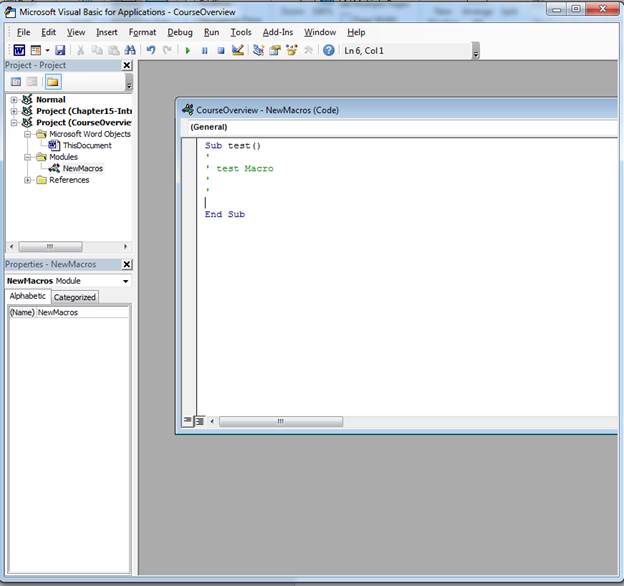Click View Code in Project panel

[x=16, y=82]
